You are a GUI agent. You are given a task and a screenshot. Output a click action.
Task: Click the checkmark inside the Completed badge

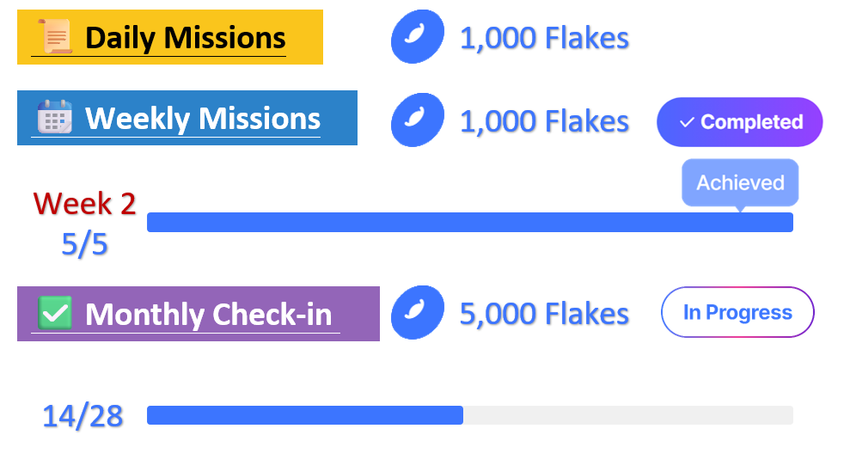(x=686, y=122)
